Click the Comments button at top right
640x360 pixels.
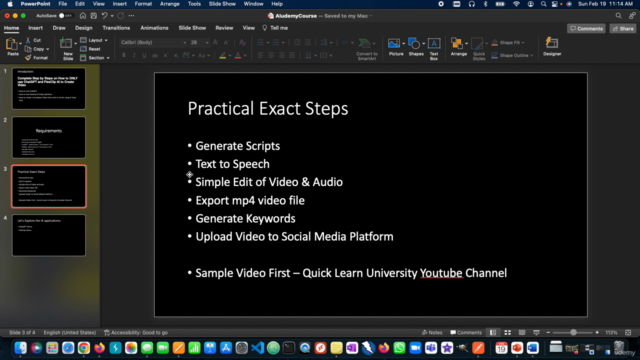click(586, 29)
